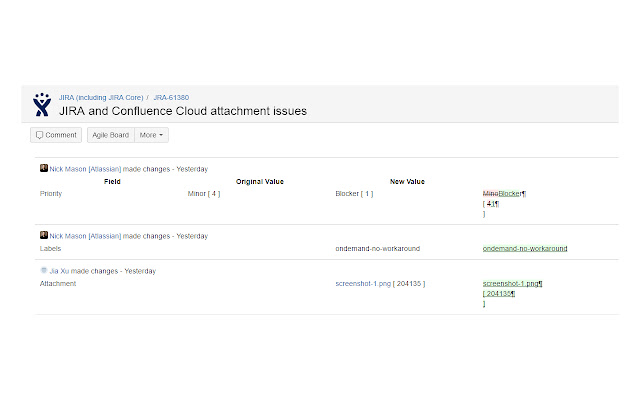640x400 pixels.
Task: Click the issue title 'JIRA and Confluence Cloud attachment issues'
Action: (183, 111)
